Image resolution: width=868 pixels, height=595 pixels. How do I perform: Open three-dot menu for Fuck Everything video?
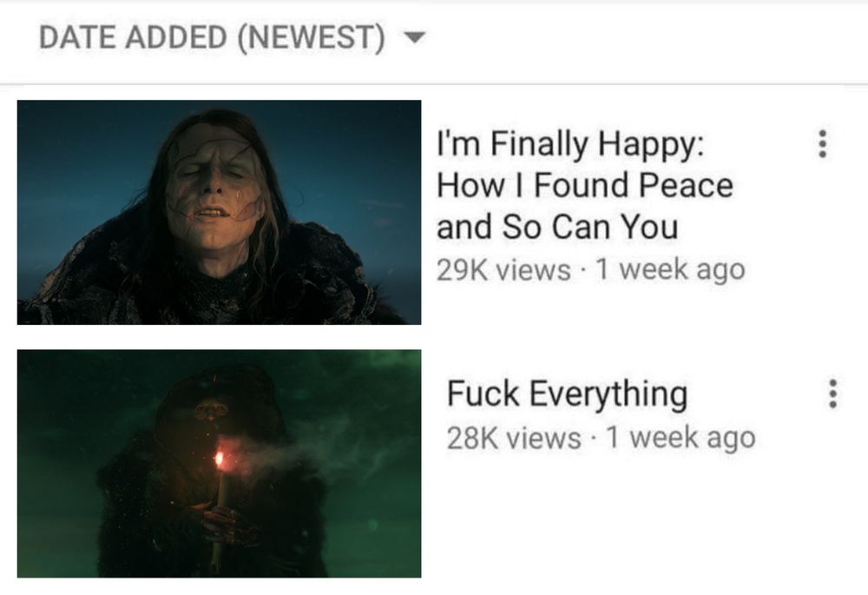832,393
